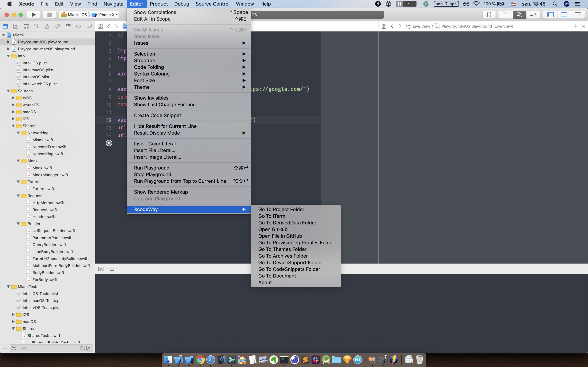Screen dimensions: 588x367
Task: Expand the Playground-macOS.playground item
Action: pyautogui.click(x=8, y=49)
